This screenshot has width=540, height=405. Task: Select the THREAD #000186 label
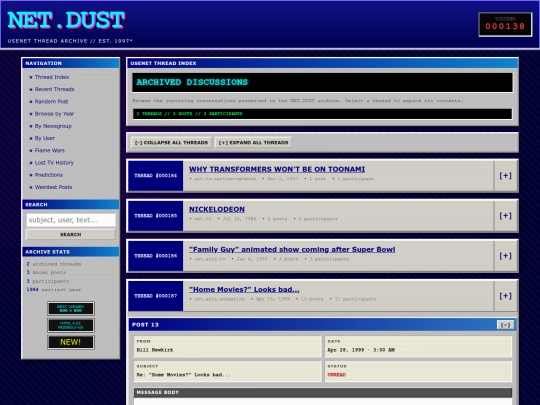pos(156,256)
